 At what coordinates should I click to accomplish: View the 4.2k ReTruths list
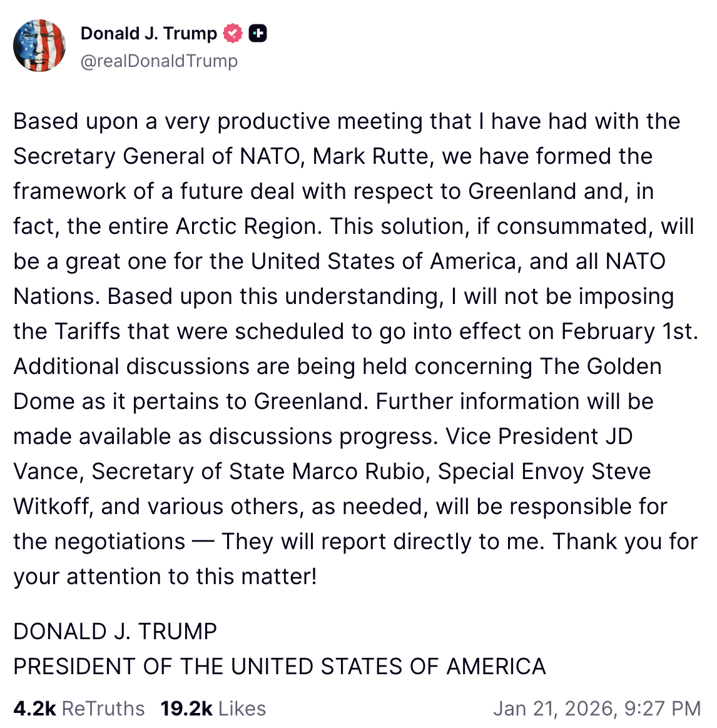coord(79,709)
